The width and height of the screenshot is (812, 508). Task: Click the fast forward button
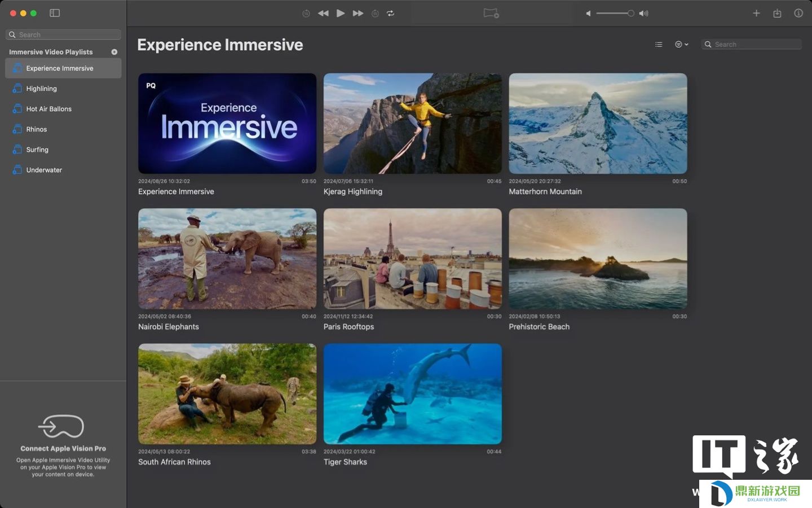click(x=358, y=13)
